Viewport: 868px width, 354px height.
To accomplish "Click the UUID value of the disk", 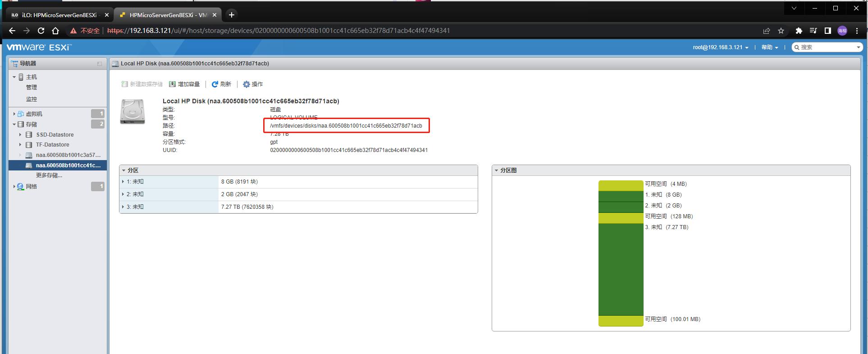I will pyautogui.click(x=349, y=150).
